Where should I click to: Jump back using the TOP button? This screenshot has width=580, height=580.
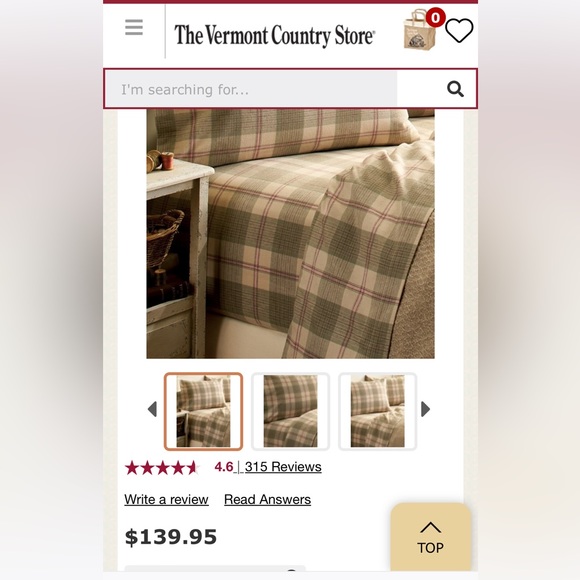[431, 538]
